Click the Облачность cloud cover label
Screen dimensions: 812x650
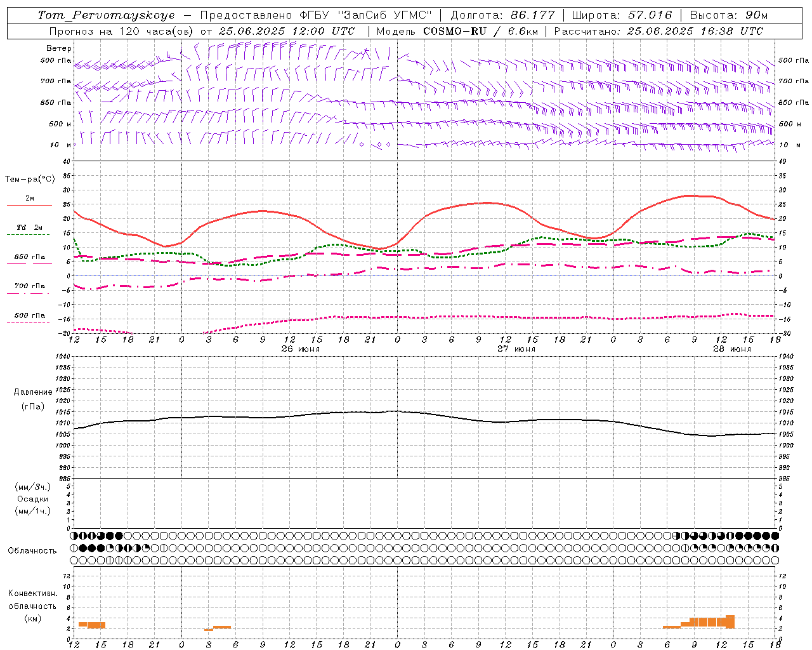(32, 551)
